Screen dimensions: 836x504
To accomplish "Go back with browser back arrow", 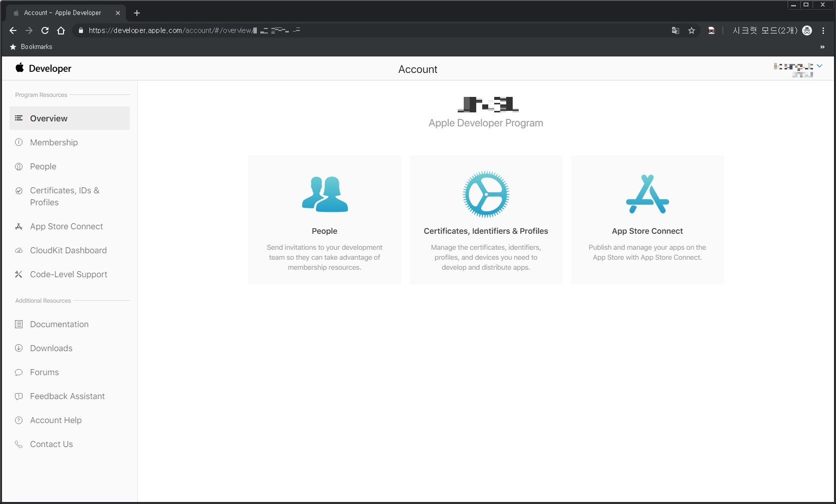I will point(13,30).
